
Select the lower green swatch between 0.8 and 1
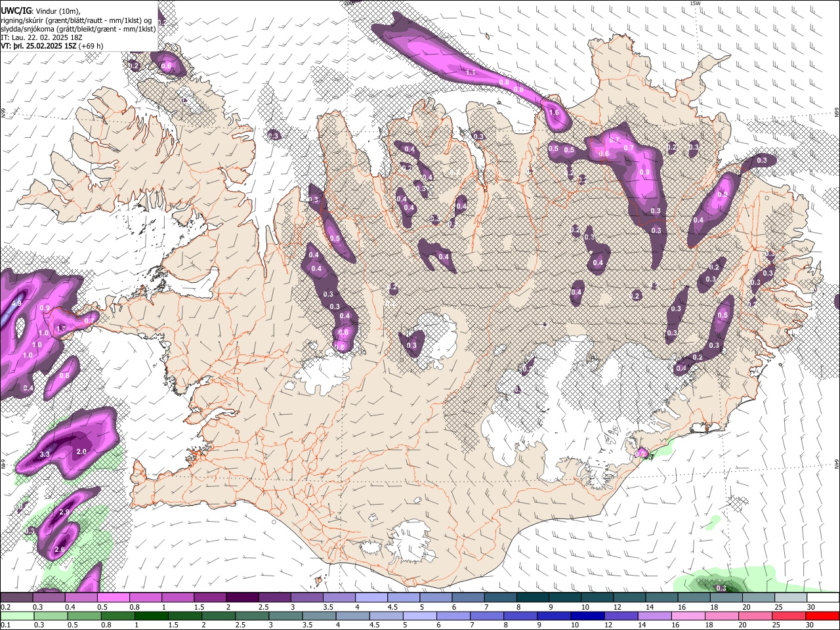tap(119, 616)
